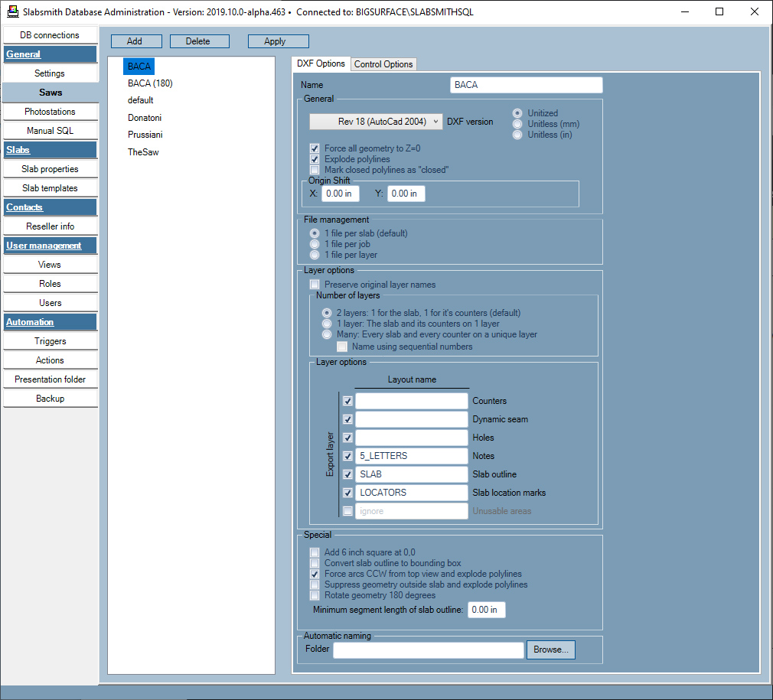
Task: Toggle Slab location marks export checkbox
Action: 347,493
